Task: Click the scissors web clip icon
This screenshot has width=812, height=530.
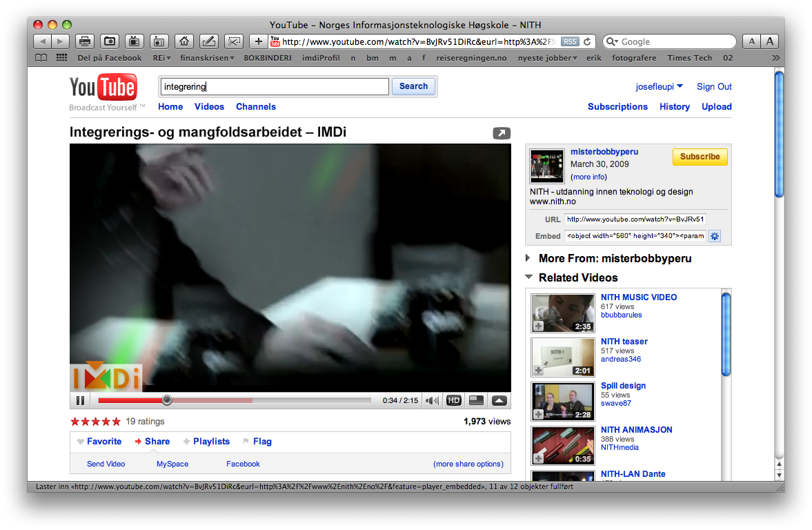Action: (234, 41)
